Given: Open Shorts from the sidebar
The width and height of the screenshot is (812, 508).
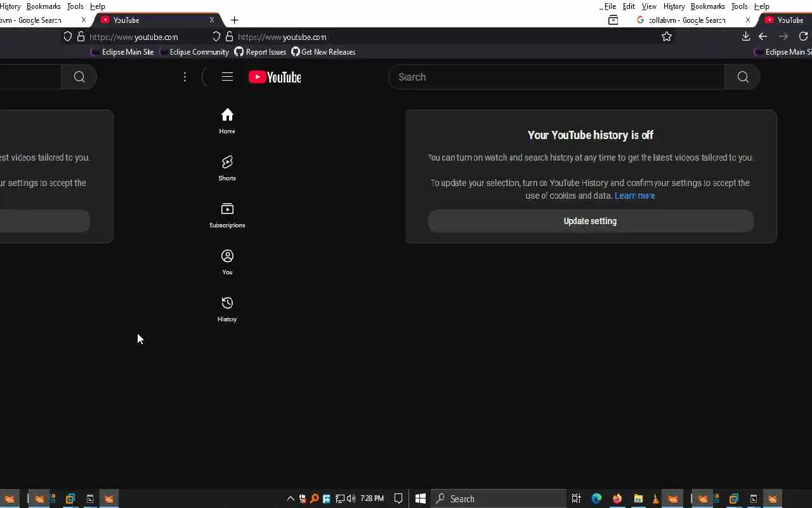Looking at the screenshot, I should [x=227, y=168].
